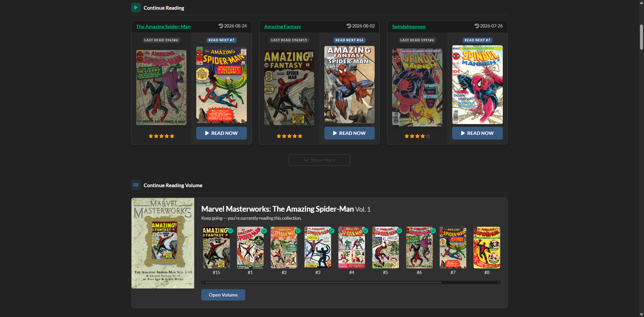Click the page scrollbar down arrow
The image size is (644, 317).
[x=641, y=315]
